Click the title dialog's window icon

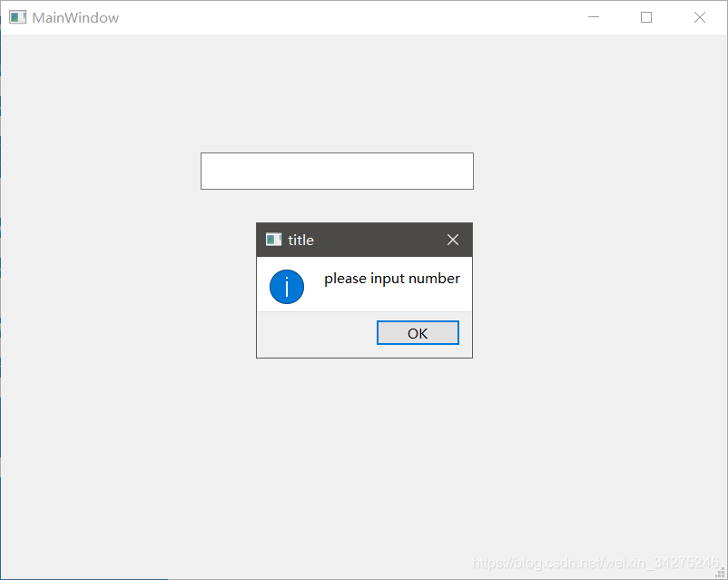pyautogui.click(x=273, y=240)
